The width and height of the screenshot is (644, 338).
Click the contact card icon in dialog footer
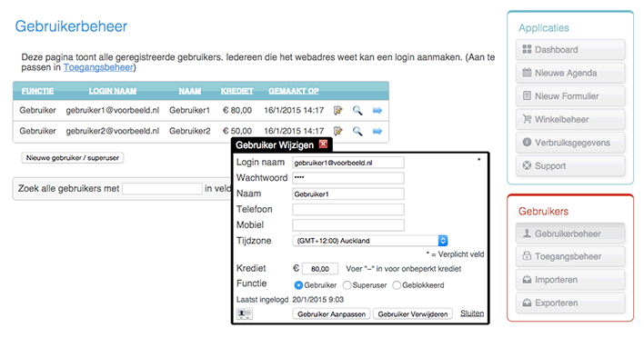[245, 313]
